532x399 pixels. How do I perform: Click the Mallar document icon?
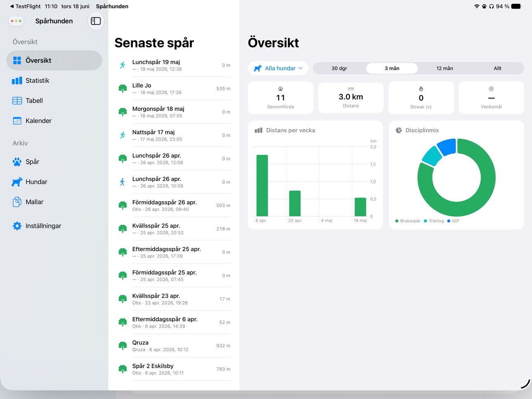[17, 202]
